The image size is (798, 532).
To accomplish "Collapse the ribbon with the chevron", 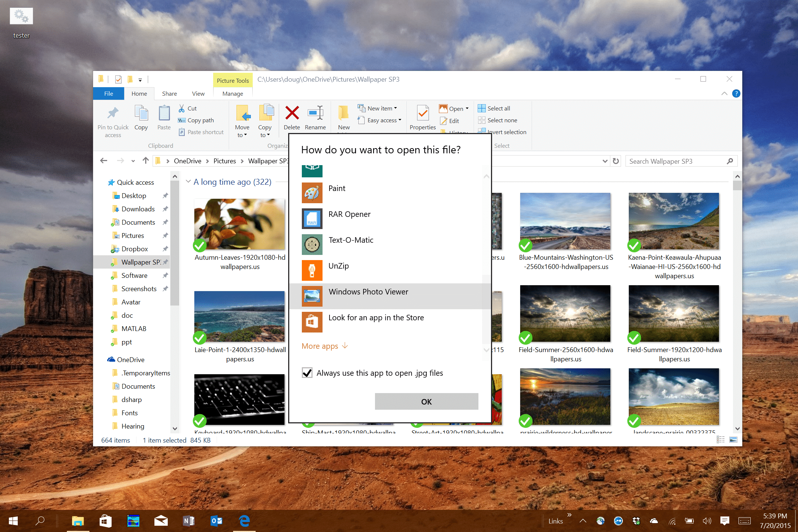I will [724, 93].
